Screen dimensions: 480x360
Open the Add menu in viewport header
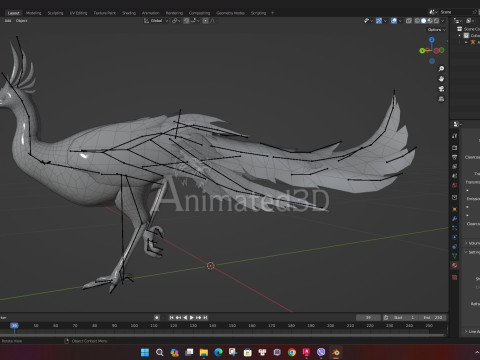tap(8, 21)
